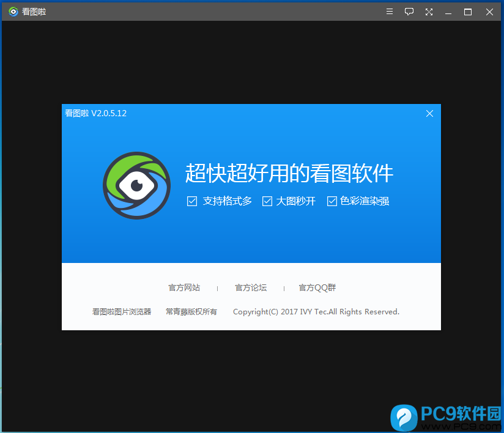The image size is (504, 433).
Task: Maximize the 看图啦 main window
Action: point(468,12)
